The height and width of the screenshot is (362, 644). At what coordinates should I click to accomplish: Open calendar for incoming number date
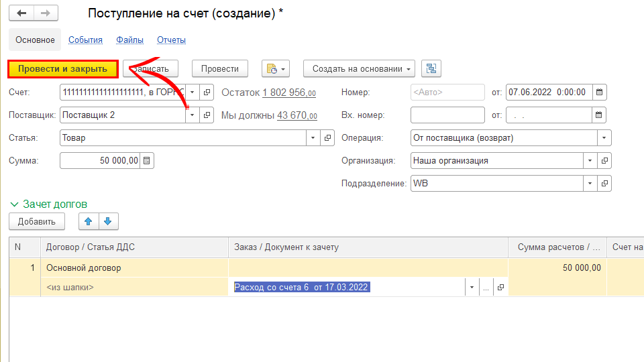(600, 115)
